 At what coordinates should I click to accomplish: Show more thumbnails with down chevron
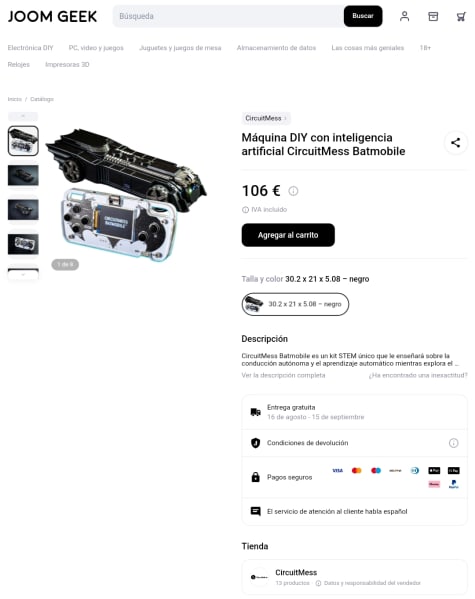pos(23,274)
